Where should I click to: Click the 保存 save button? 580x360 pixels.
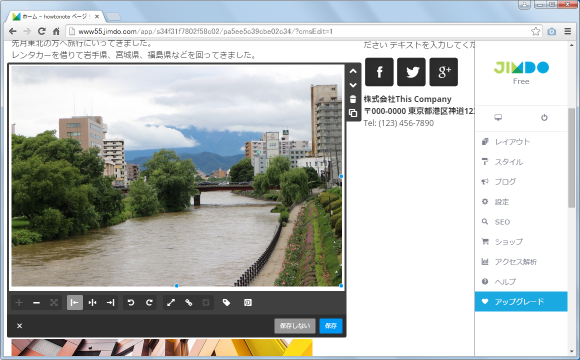click(331, 326)
